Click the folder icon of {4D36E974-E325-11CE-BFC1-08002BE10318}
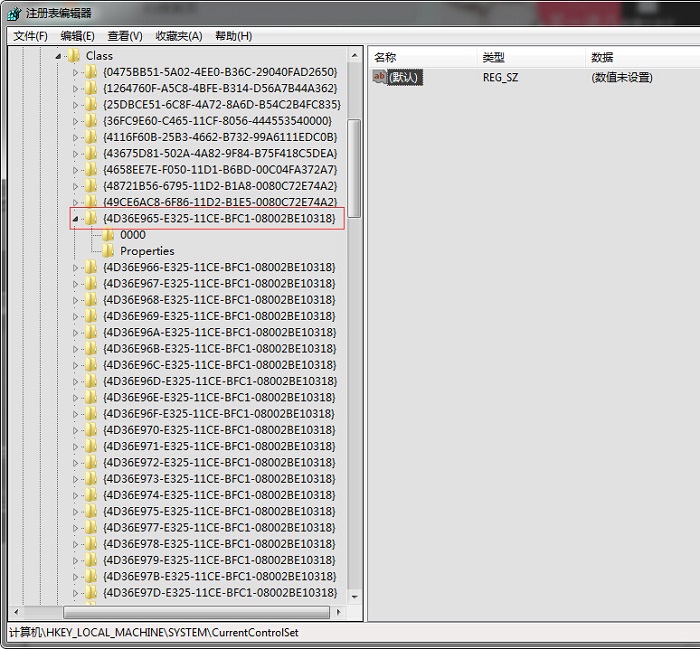 click(x=91, y=495)
